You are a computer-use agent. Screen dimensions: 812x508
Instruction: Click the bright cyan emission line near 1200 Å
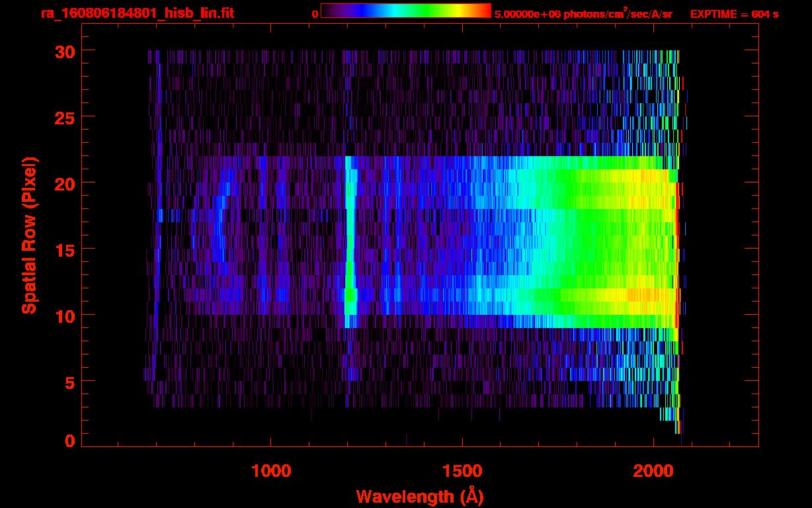(x=350, y=242)
